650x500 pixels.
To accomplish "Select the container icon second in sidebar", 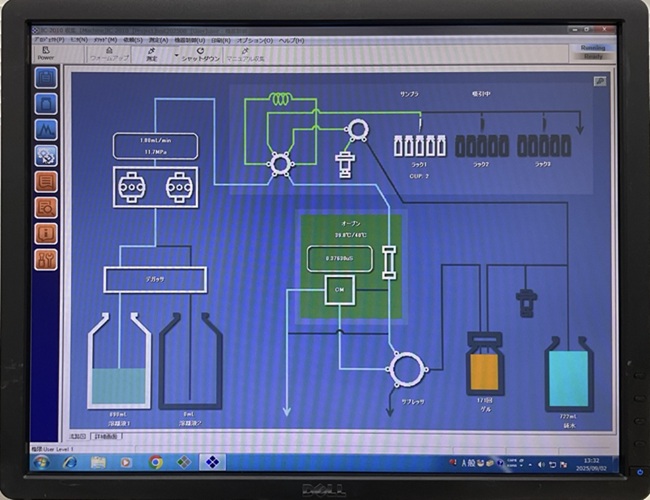I will click(46, 104).
